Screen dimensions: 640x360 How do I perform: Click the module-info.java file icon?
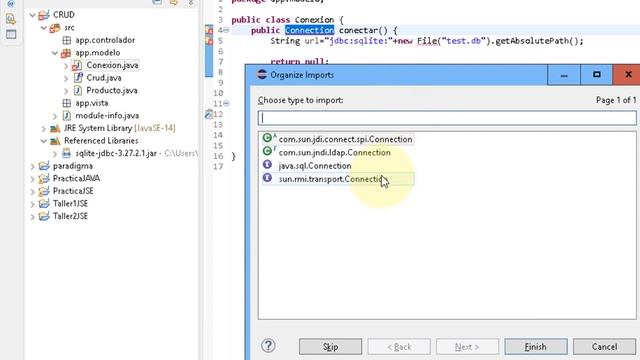tap(67, 116)
